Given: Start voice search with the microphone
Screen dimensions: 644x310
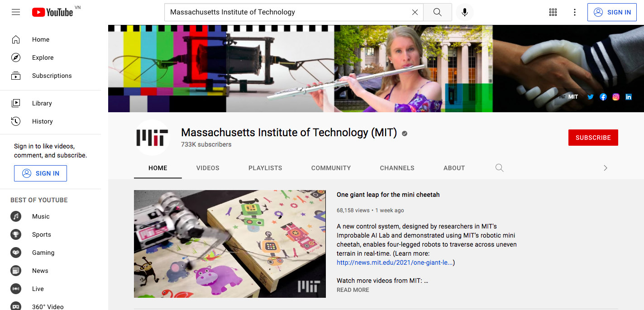Looking at the screenshot, I should pos(464,12).
